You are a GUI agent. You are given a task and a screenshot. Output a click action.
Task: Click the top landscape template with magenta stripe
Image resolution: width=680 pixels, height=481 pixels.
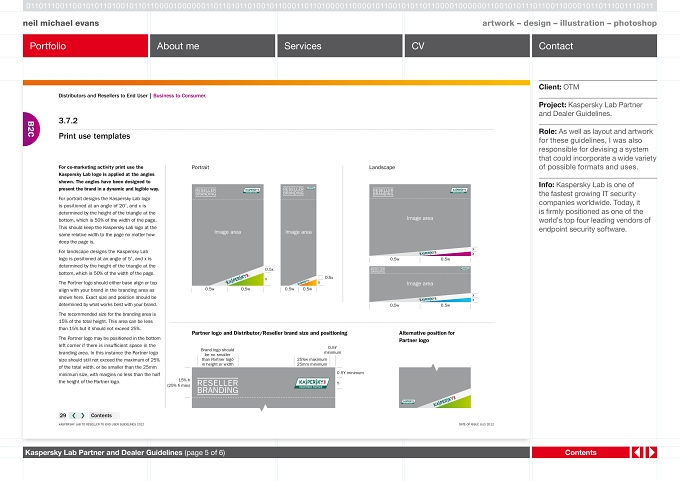pyautogui.click(x=420, y=220)
